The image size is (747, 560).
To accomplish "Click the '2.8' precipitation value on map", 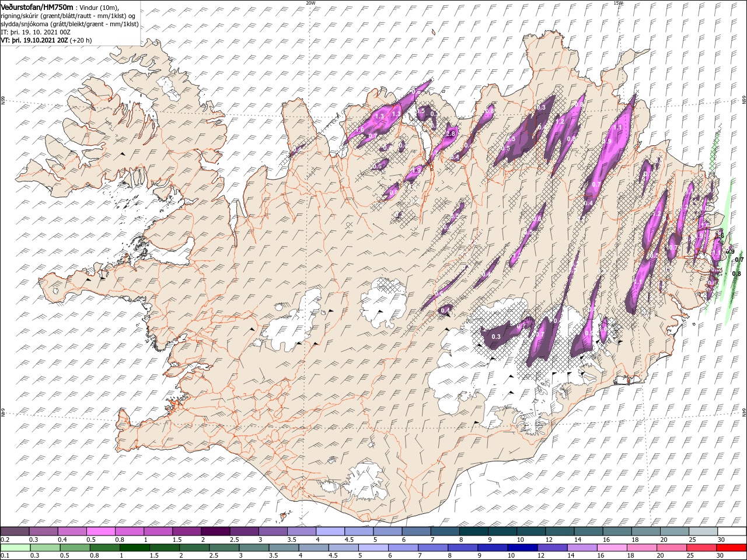I will click(451, 134).
